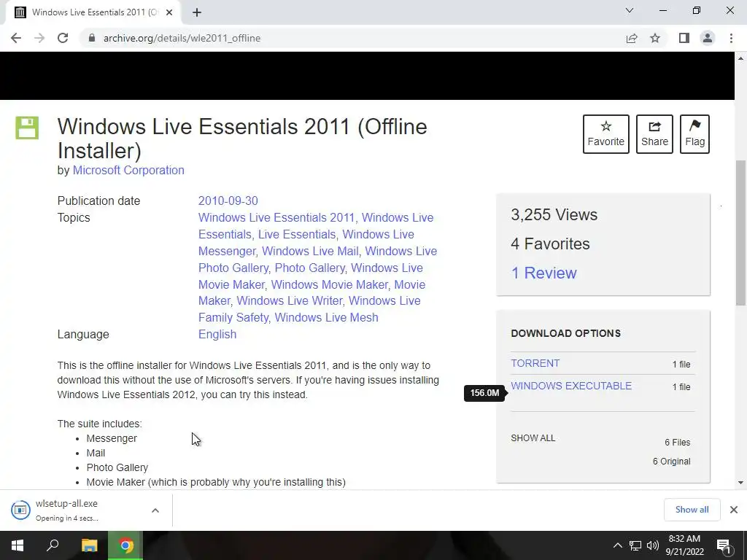Click the 4 Favorites text
Image resolution: width=747 pixels, height=560 pixels.
[550, 244]
